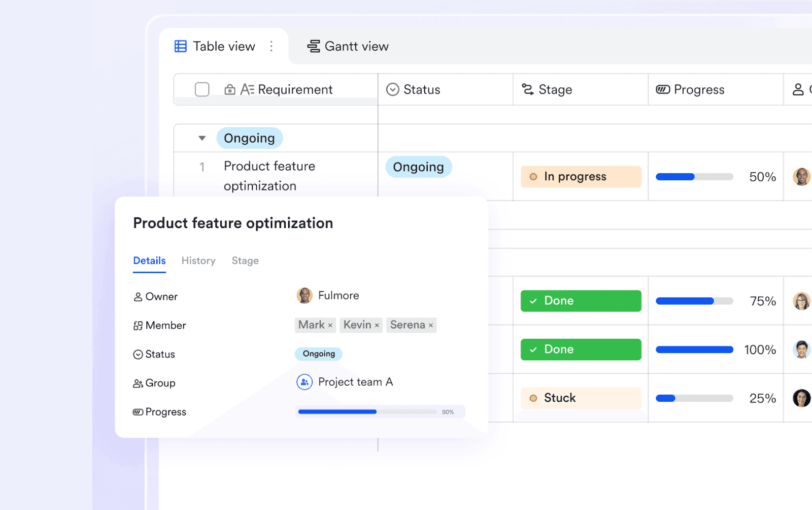The image size is (812, 510).
Task: Click the check icon on the 75% row Done
Action: point(533,301)
